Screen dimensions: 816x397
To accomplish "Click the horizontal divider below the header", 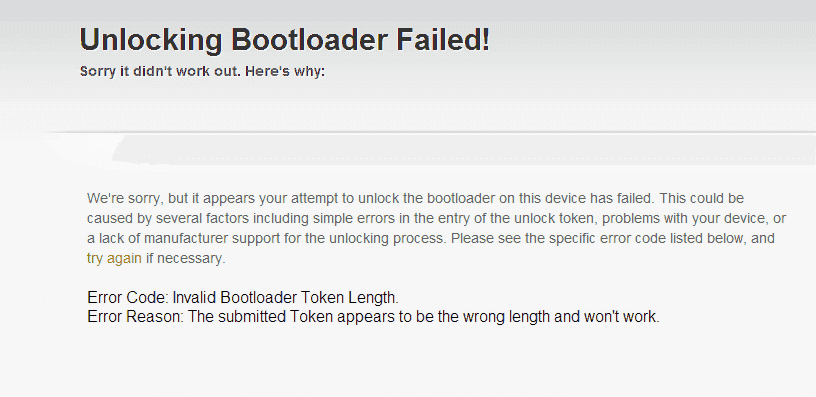I will tap(408, 132).
